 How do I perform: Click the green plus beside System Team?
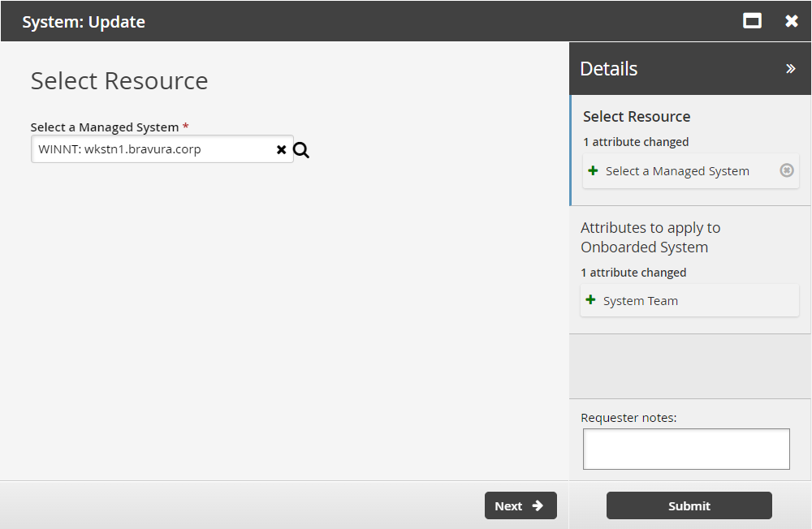(x=591, y=300)
